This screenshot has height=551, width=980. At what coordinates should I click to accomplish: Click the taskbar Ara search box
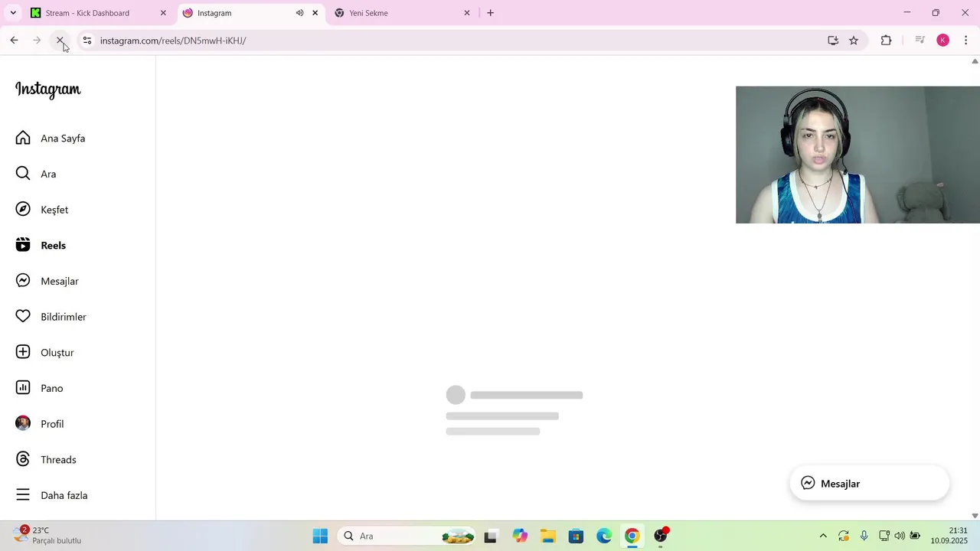click(x=406, y=536)
